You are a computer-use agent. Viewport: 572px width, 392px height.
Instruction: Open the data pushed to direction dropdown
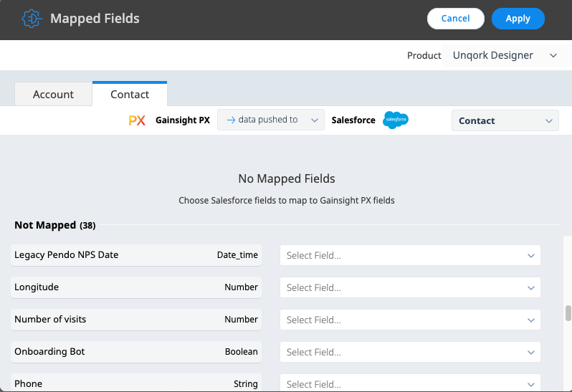click(271, 120)
